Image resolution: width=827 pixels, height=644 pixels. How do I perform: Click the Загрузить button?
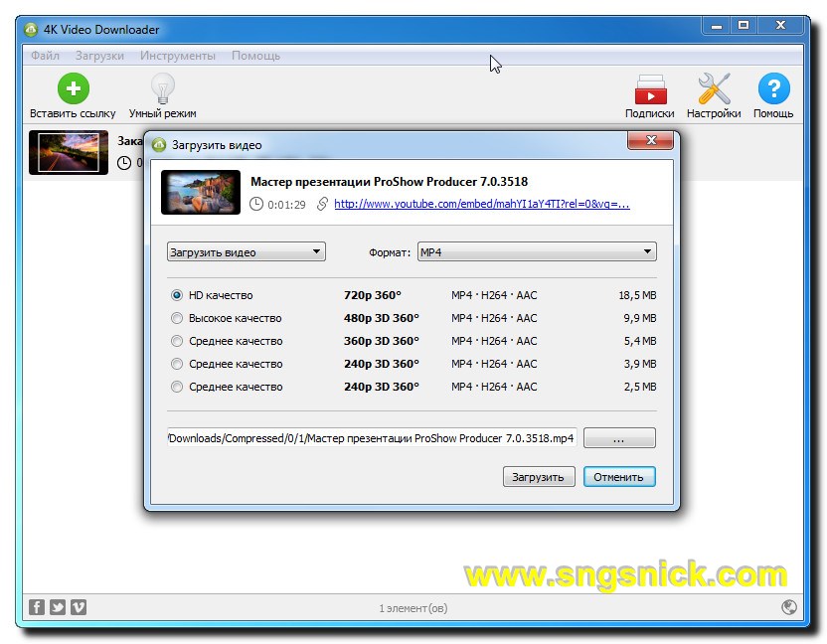pyautogui.click(x=539, y=477)
